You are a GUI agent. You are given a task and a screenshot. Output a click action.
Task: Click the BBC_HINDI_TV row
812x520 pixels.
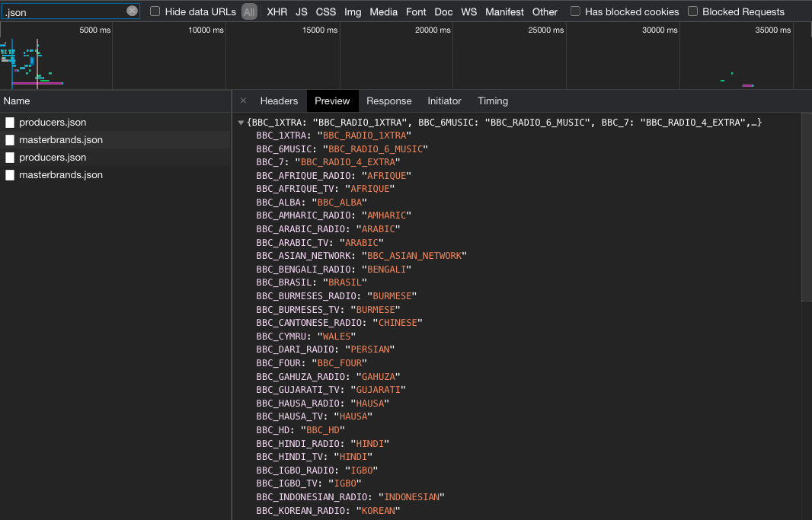(x=315, y=457)
